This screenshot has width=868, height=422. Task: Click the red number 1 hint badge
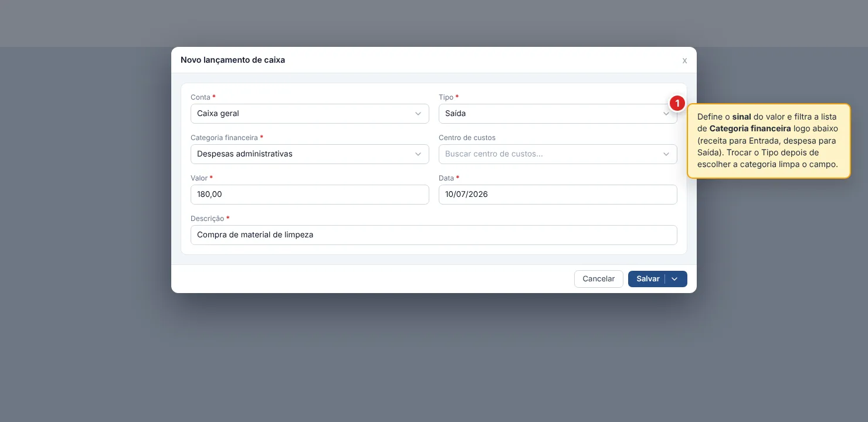(677, 104)
